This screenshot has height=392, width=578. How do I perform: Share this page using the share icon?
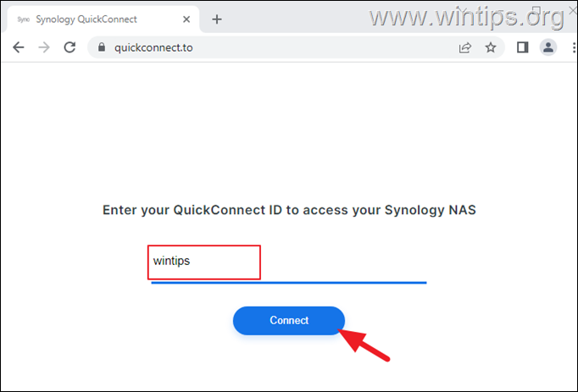465,47
